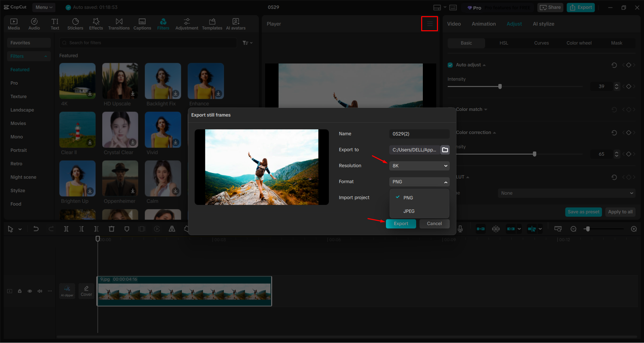
Task: Mute the video track
Action: (x=40, y=291)
